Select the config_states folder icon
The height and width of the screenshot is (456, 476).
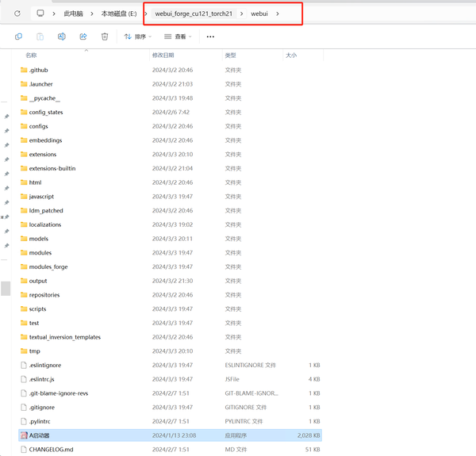point(24,113)
